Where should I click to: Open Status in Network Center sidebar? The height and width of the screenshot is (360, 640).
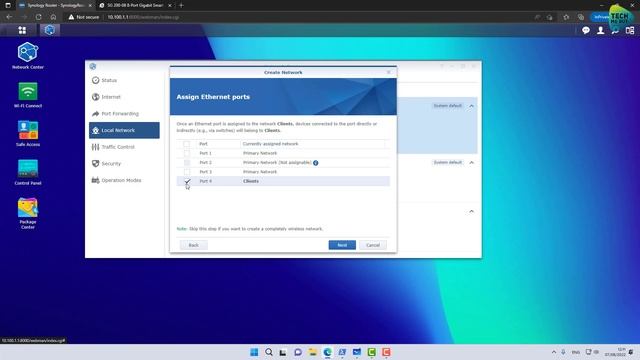point(124,80)
